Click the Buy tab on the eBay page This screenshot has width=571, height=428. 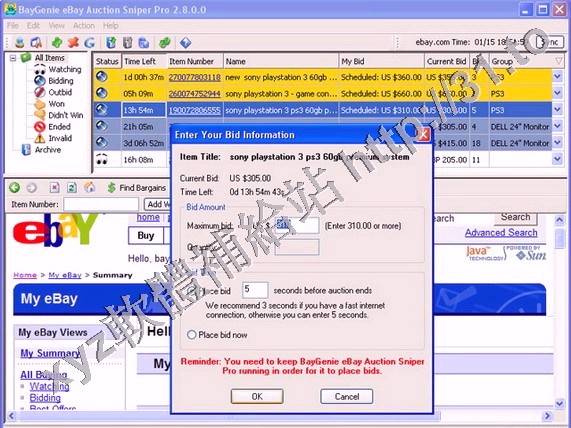click(146, 236)
